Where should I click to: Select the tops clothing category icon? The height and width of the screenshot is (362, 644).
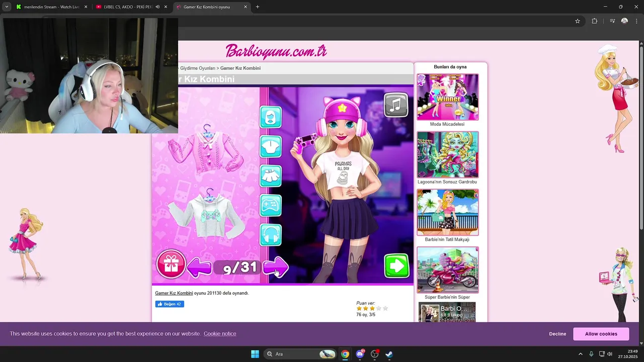tap(271, 146)
